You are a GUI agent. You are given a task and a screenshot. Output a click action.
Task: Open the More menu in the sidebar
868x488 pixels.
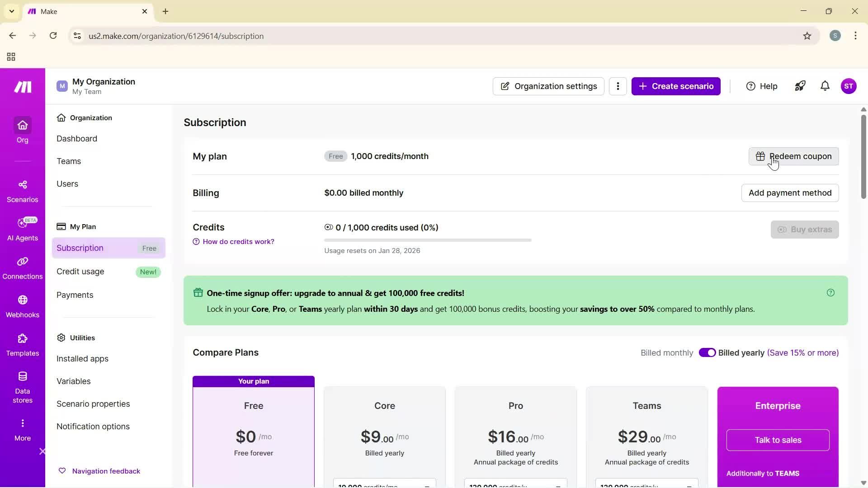pos(22,428)
